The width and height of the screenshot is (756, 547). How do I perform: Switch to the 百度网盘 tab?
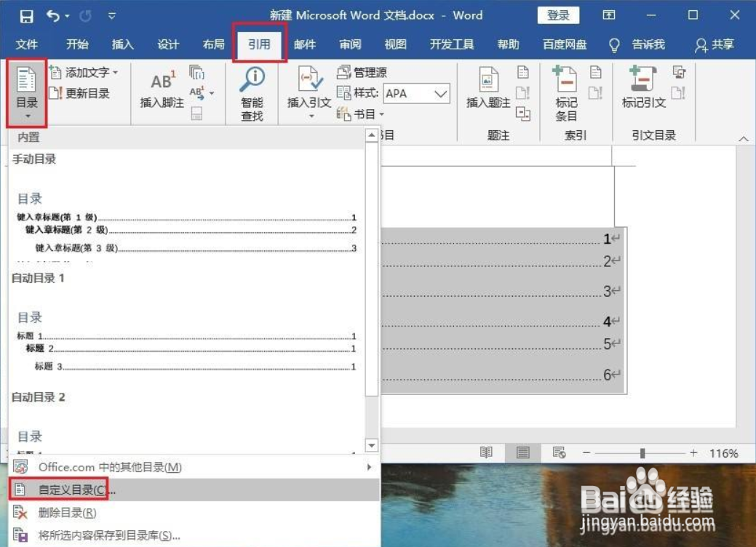(x=565, y=45)
